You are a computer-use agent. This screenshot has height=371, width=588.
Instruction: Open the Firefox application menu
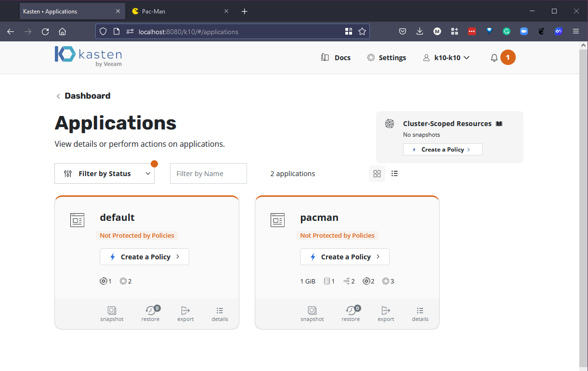click(x=576, y=32)
